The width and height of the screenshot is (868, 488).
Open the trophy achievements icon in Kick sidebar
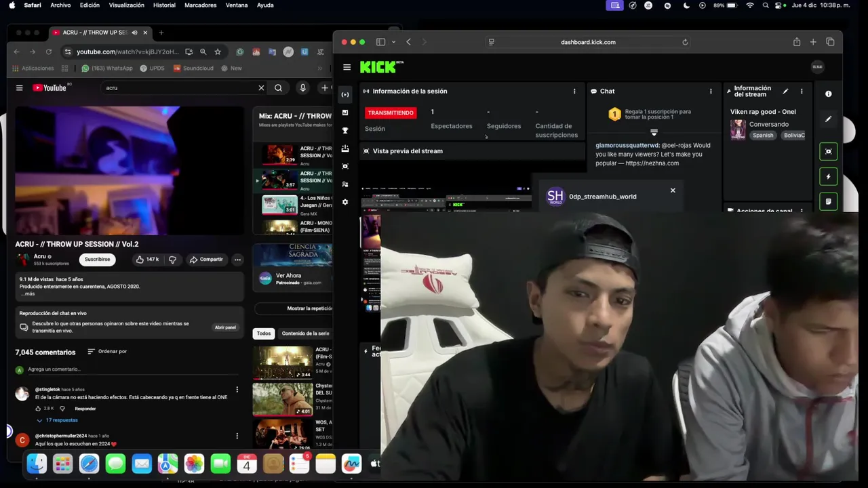click(345, 130)
